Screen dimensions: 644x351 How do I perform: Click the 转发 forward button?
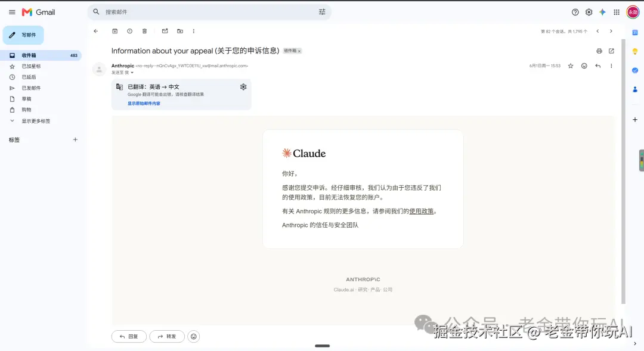pyautogui.click(x=167, y=337)
